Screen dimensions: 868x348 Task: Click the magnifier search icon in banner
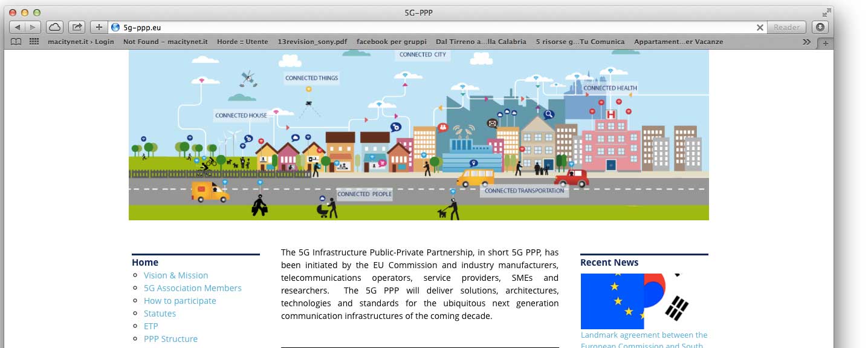(549, 114)
